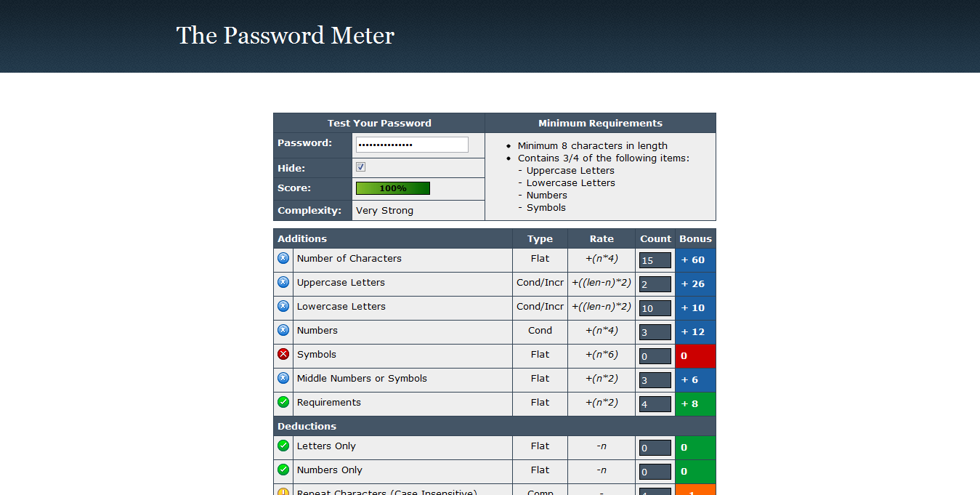Select the Symbols count box showing 0
The height and width of the screenshot is (495, 980).
point(655,356)
